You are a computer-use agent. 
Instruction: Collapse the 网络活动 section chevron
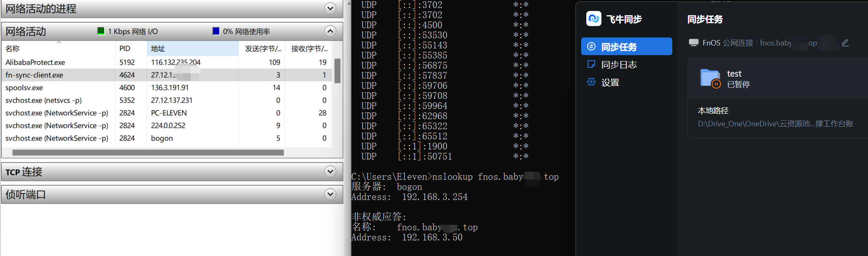pos(330,31)
